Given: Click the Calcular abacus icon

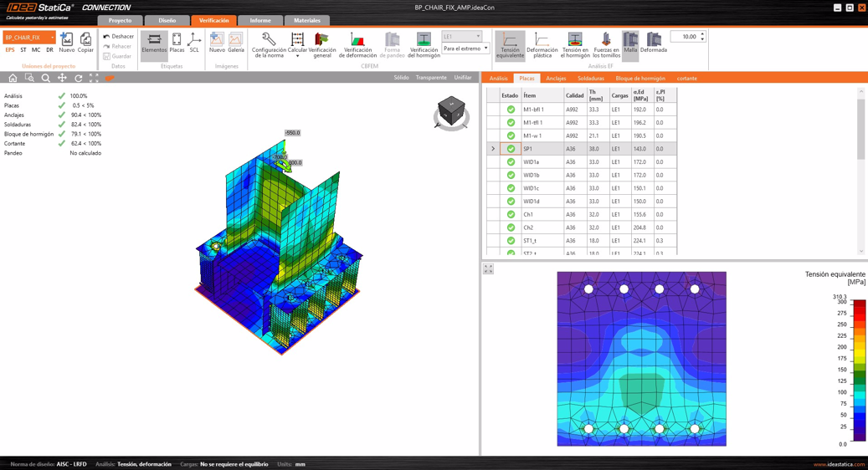Looking at the screenshot, I should click(297, 40).
